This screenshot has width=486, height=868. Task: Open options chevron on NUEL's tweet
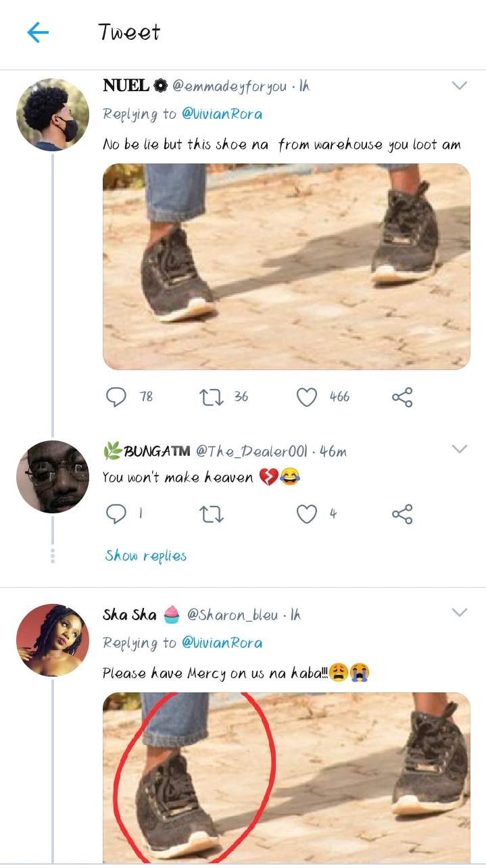pos(460,86)
